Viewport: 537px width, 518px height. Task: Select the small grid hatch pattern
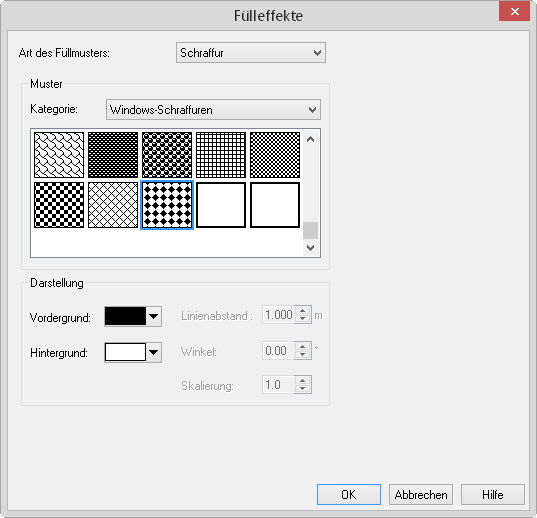221,155
